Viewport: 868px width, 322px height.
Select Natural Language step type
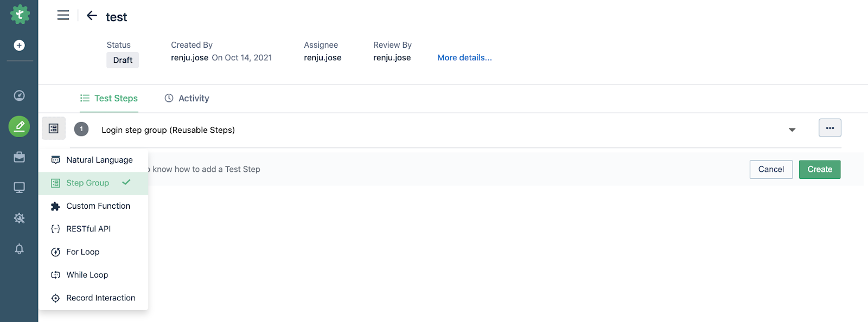pyautogui.click(x=93, y=160)
